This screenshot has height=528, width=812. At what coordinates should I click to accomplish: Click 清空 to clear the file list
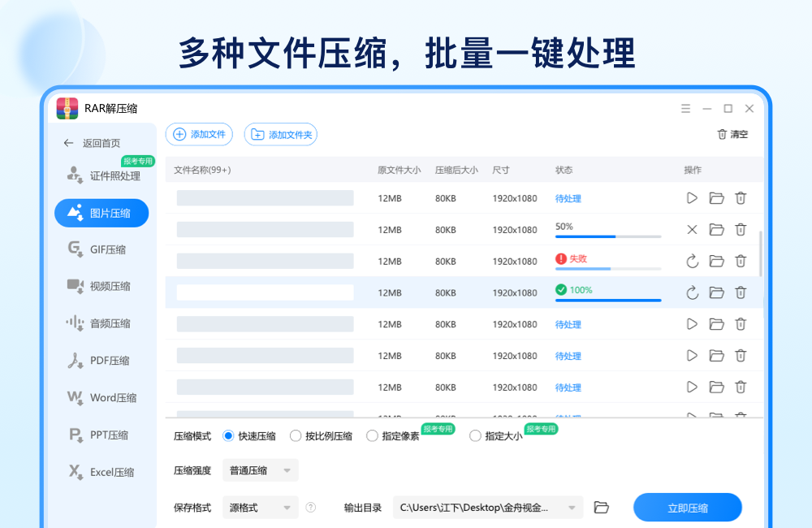(x=732, y=134)
